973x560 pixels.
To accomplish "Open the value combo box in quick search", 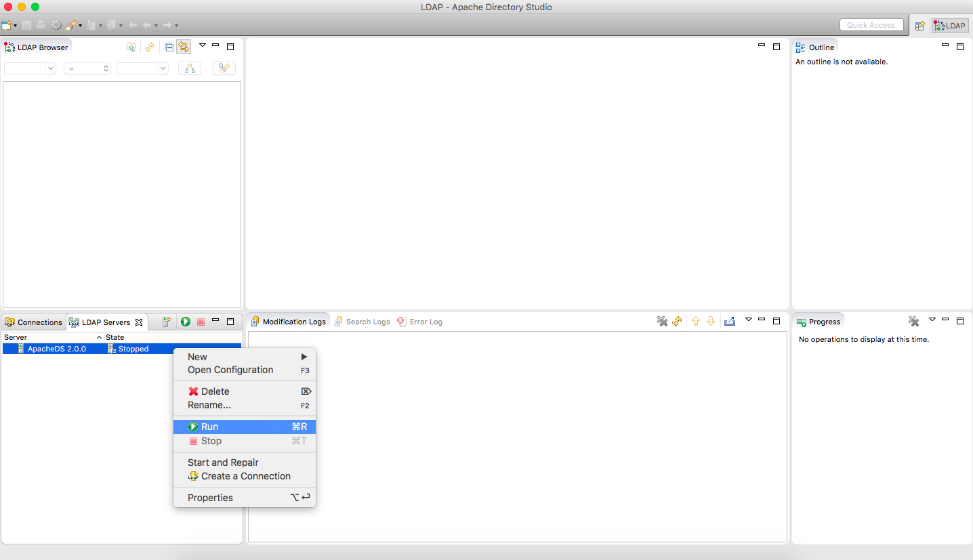I will pyautogui.click(x=142, y=68).
